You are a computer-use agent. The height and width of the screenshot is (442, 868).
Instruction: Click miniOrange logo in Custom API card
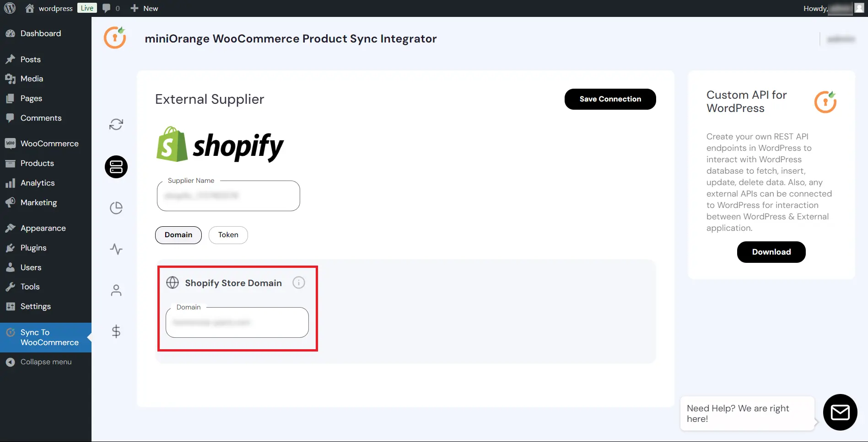(x=825, y=101)
